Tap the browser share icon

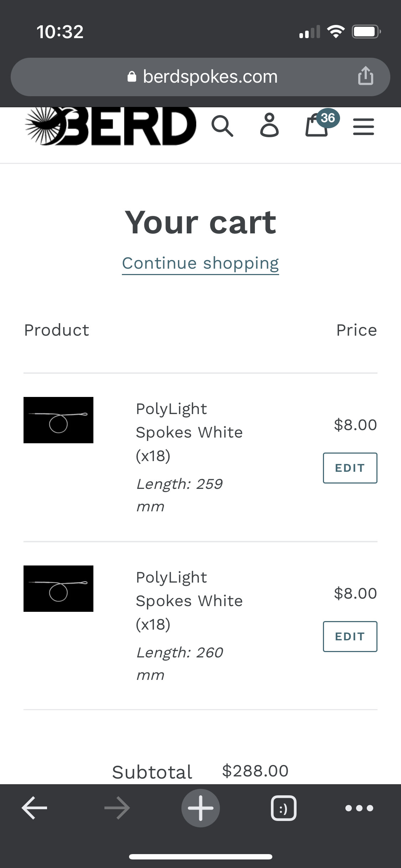tap(366, 76)
